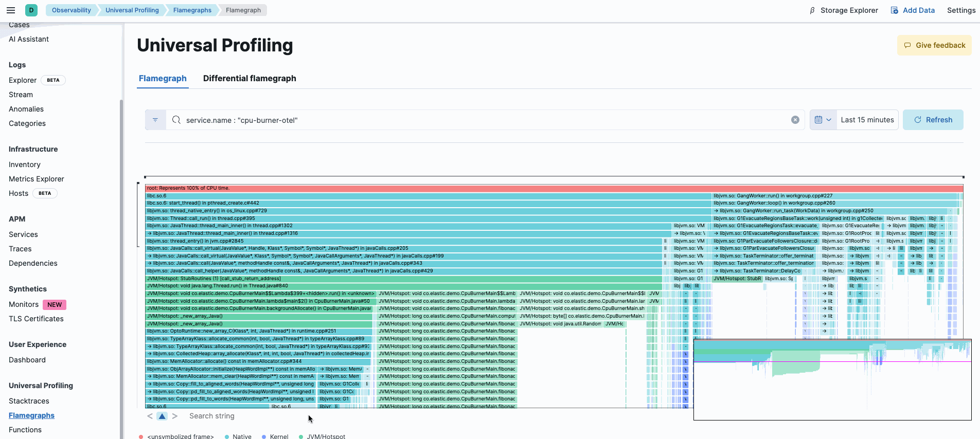Go to next flamegraph search match
980x439 pixels.
pyautogui.click(x=175, y=416)
